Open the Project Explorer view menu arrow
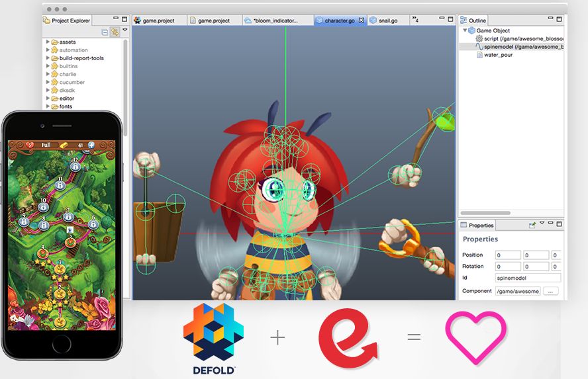The image size is (588, 379). click(x=125, y=30)
